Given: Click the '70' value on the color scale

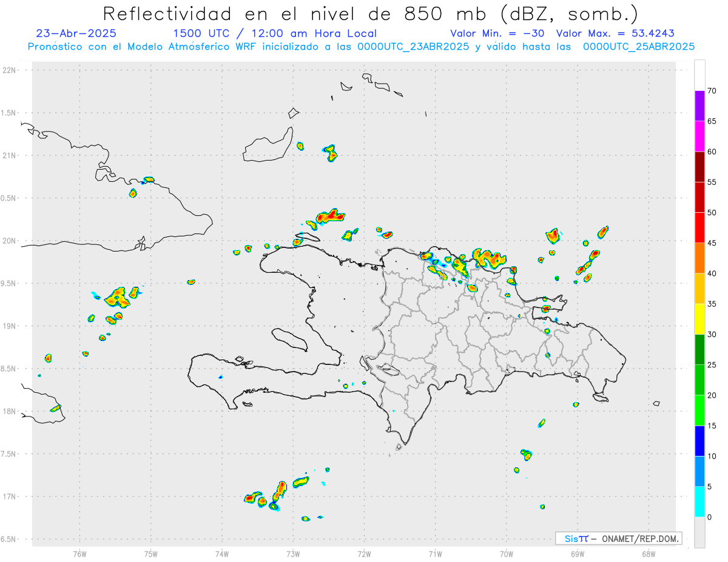Looking at the screenshot, I should tap(712, 91).
